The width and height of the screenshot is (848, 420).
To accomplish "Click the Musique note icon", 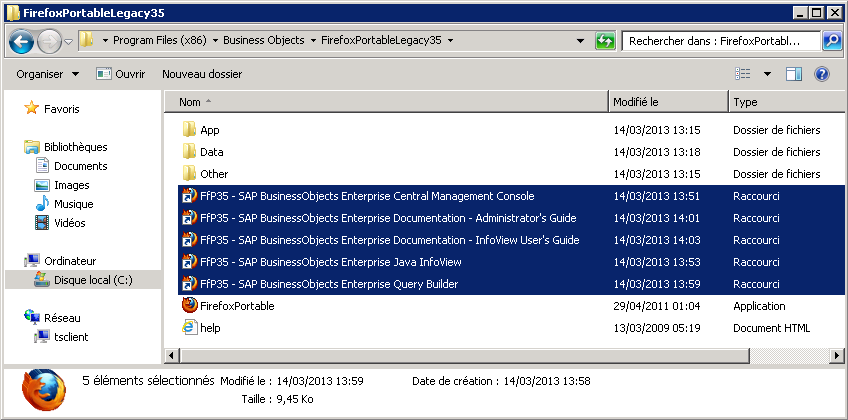I will click(x=42, y=203).
